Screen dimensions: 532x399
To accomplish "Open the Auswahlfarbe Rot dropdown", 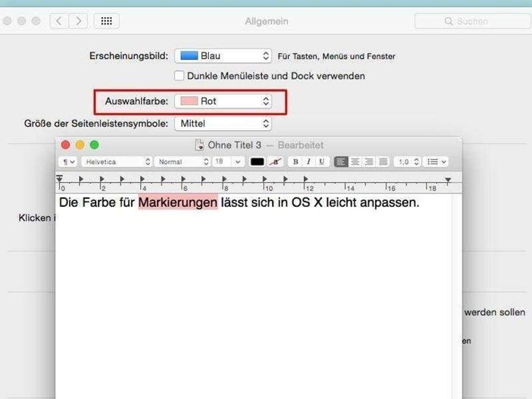I will (x=223, y=101).
